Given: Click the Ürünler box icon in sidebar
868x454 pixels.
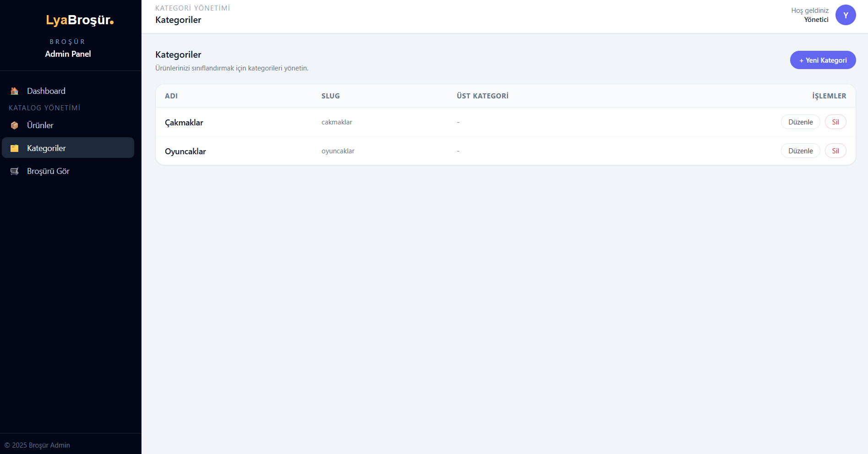Looking at the screenshot, I should tap(15, 125).
